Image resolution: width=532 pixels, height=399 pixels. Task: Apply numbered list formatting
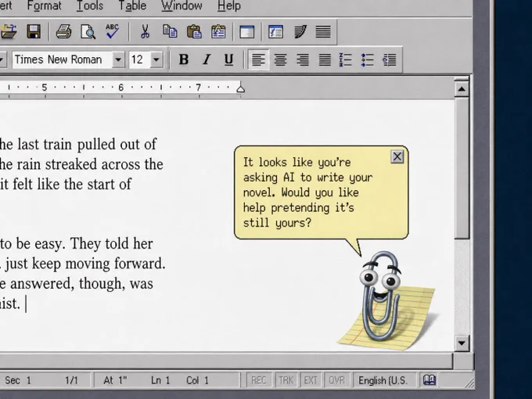345,60
